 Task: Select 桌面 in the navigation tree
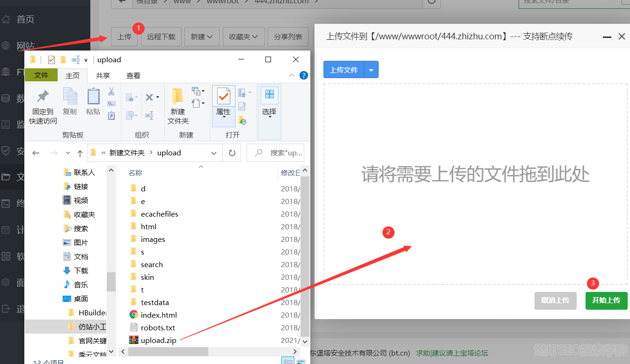[x=81, y=298]
